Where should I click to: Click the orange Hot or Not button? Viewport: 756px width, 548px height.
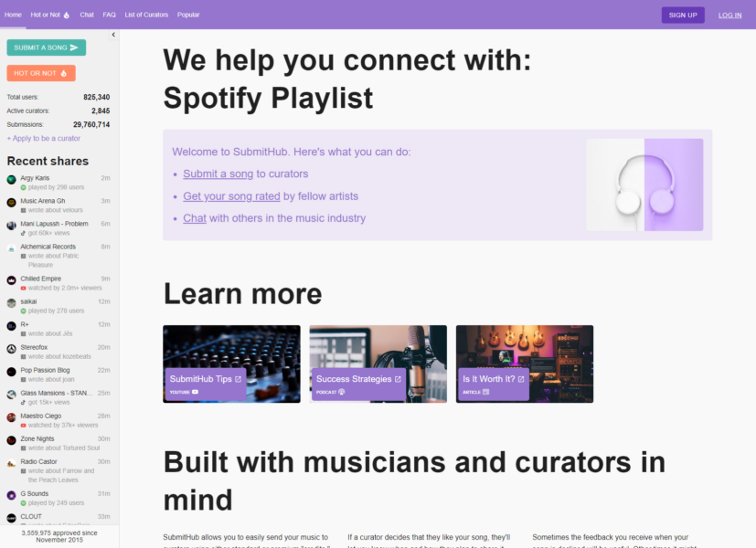pyautogui.click(x=41, y=73)
